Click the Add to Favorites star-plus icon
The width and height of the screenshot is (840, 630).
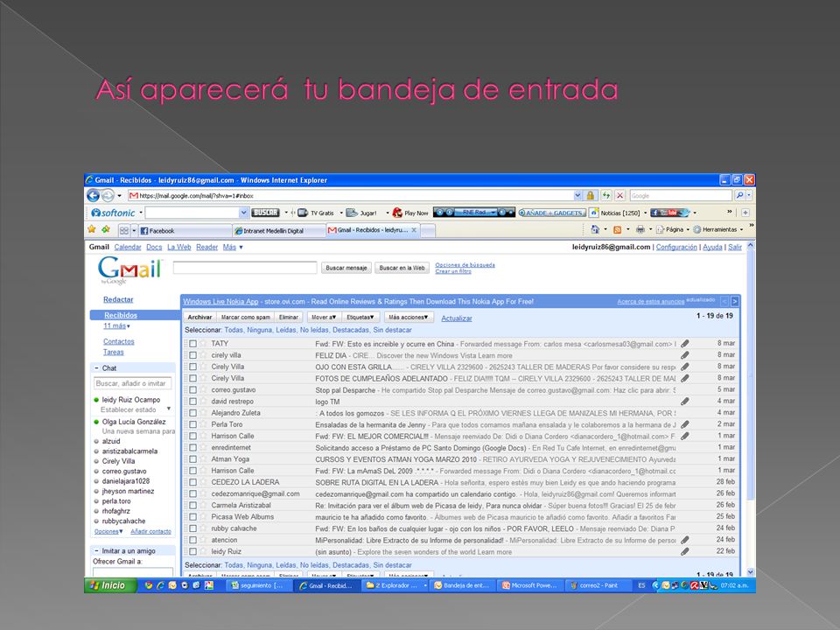106,230
